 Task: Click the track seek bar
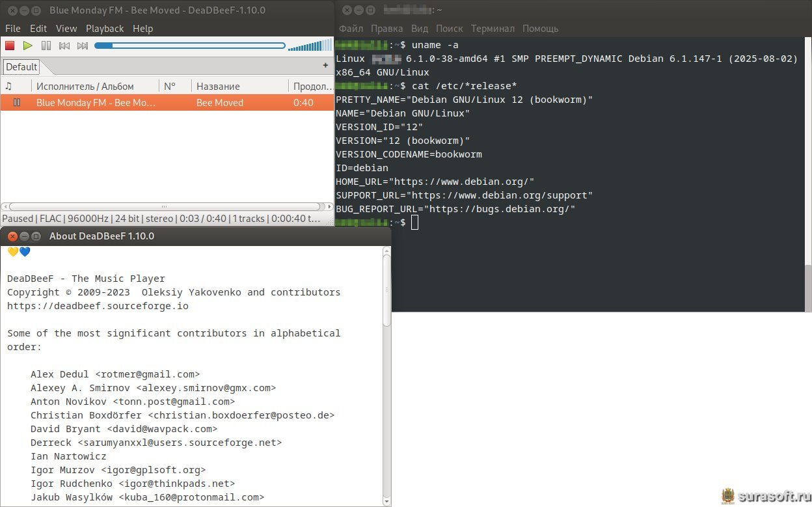(x=190, y=46)
